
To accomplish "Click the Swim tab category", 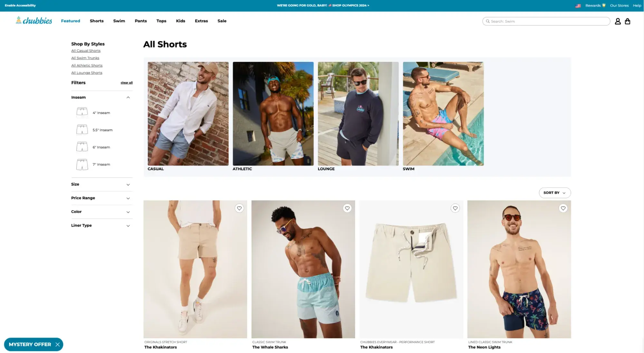I will click(119, 21).
